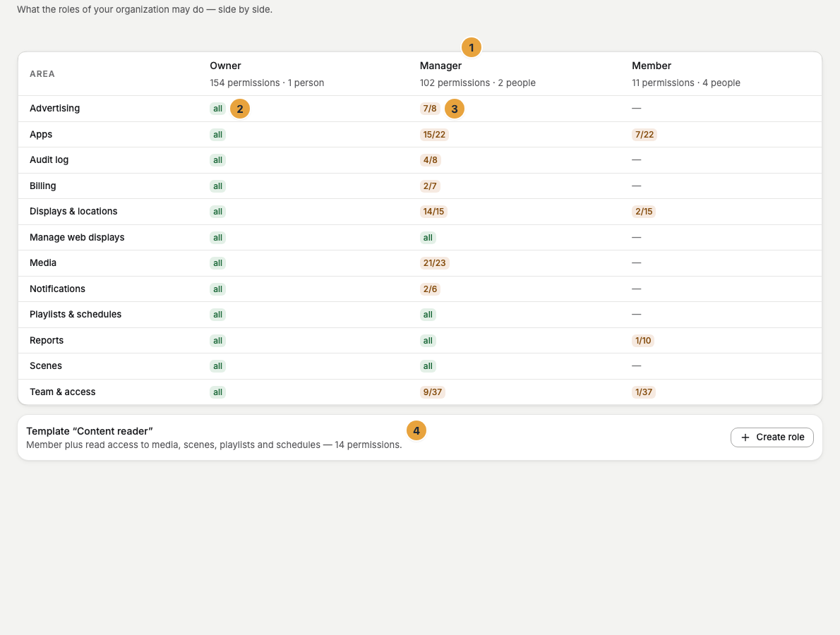Click Manager's 4/8 Audit log badge
Image resolution: width=840 pixels, height=635 pixels.
click(x=430, y=160)
